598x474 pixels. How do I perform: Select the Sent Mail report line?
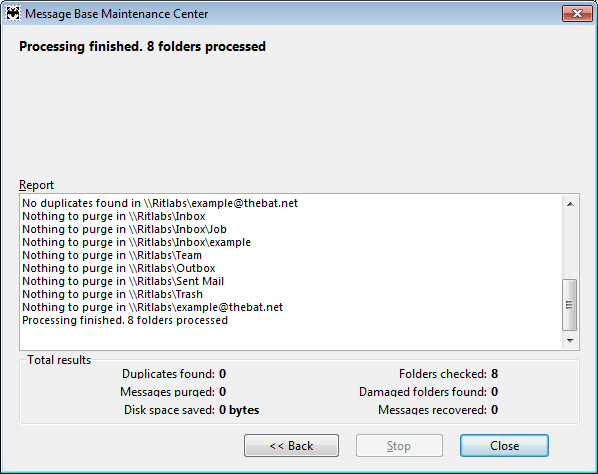tap(123, 281)
